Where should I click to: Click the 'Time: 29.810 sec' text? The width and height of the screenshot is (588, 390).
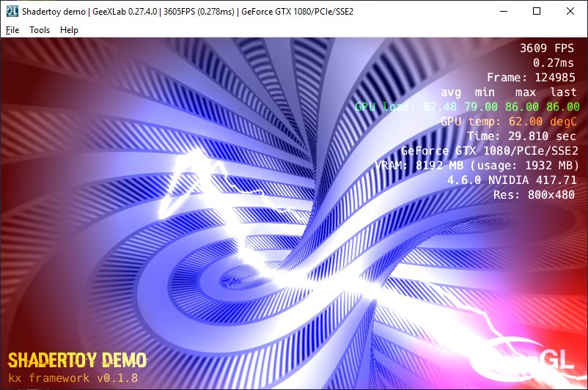tap(521, 136)
